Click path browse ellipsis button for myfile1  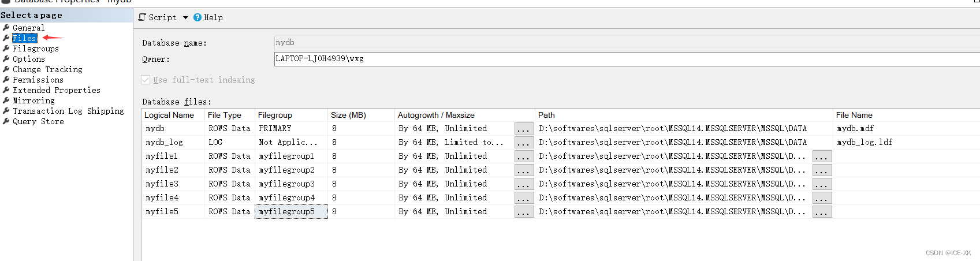click(x=822, y=156)
